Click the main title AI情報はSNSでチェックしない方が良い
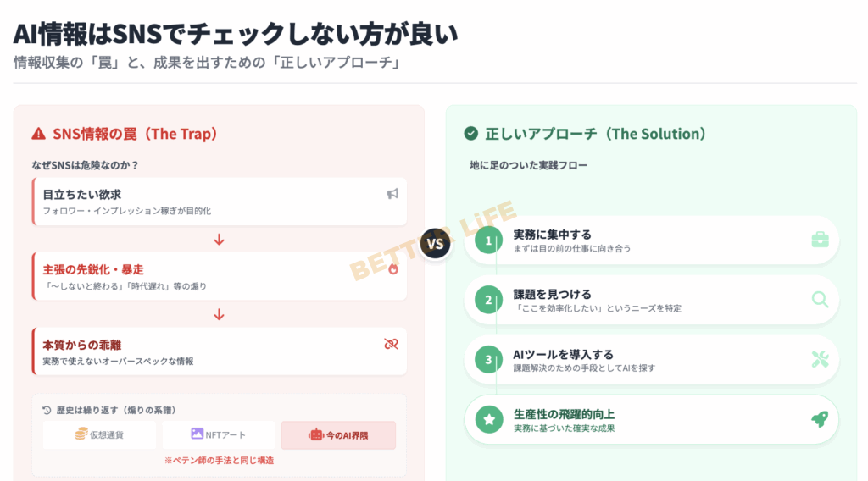 point(236,34)
